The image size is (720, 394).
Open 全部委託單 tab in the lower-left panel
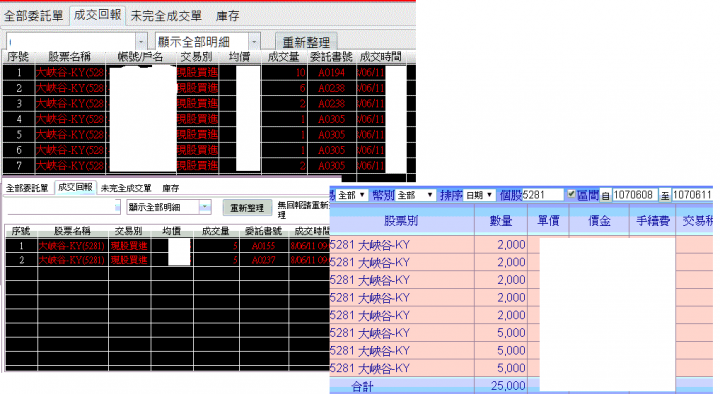pyautogui.click(x=27, y=188)
